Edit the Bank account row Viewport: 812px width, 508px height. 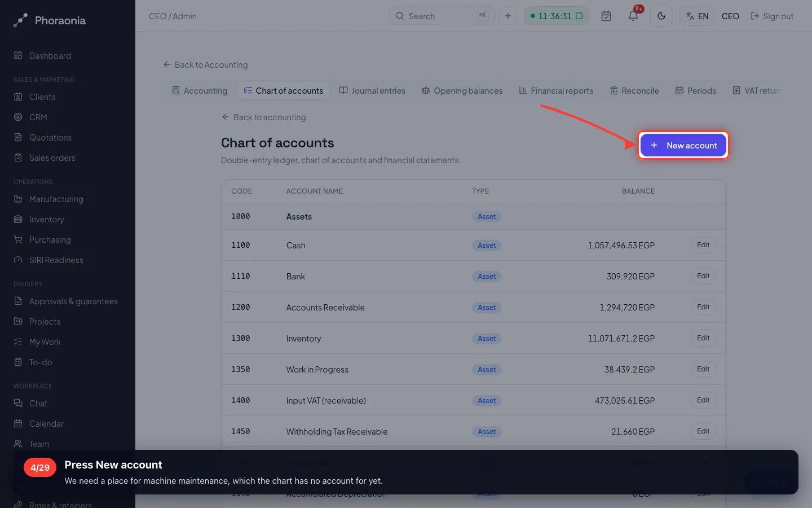[x=703, y=276]
